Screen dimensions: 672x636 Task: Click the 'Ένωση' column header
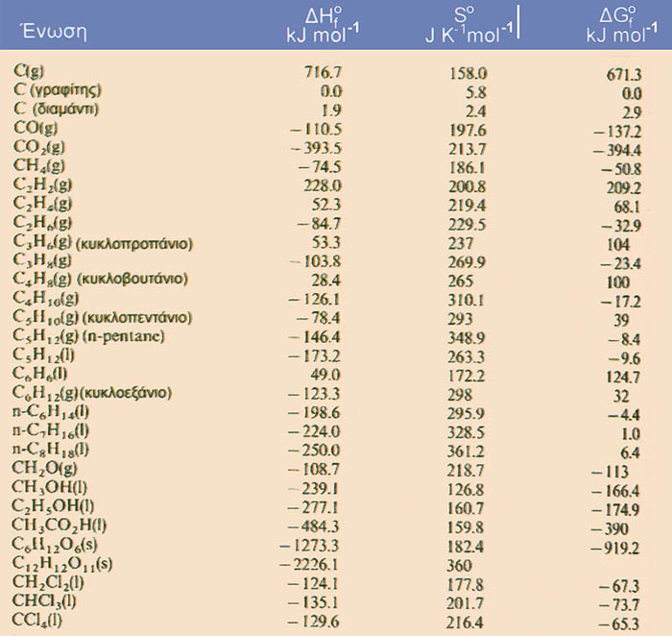tap(55, 32)
